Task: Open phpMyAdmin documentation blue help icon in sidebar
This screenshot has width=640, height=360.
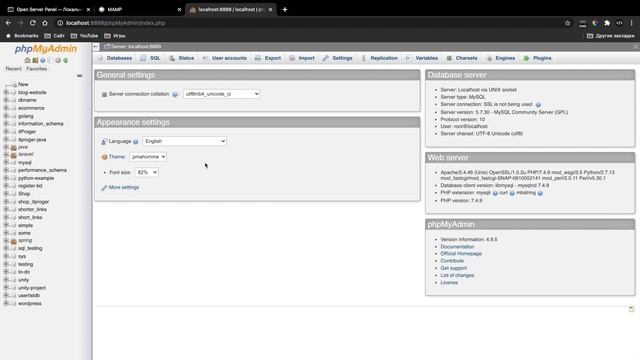Action: [42, 60]
